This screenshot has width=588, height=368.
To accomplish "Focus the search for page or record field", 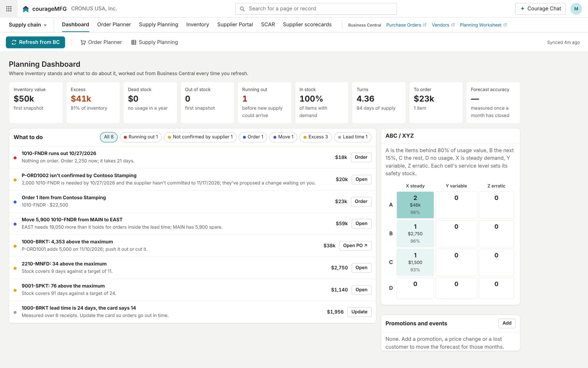I will 316,9.
